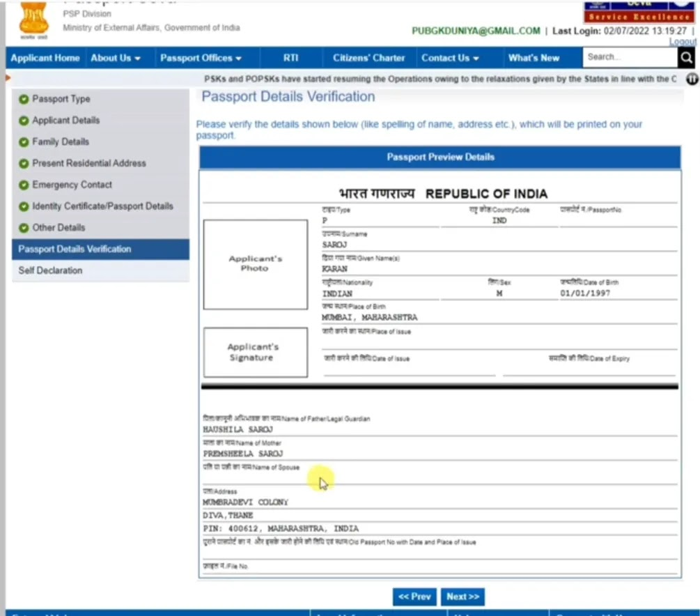The width and height of the screenshot is (700, 616).
Task: Select Self Declaration in the sidebar
Action: [49, 270]
